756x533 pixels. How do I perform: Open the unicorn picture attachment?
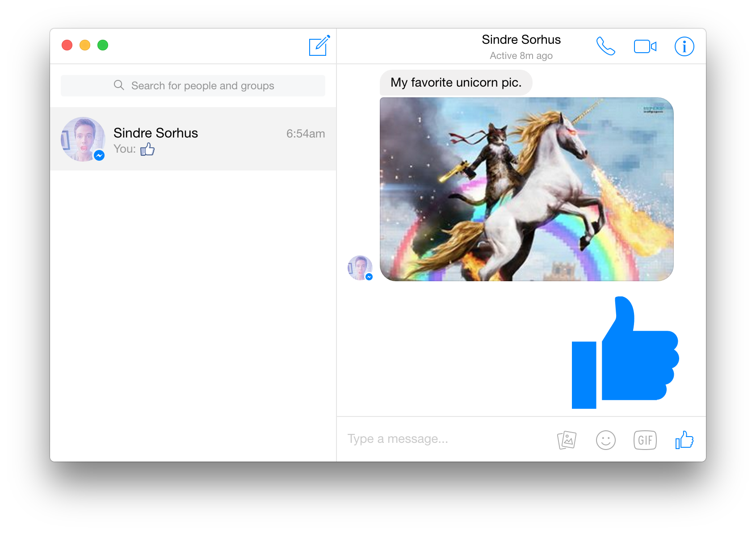coord(526,189)
